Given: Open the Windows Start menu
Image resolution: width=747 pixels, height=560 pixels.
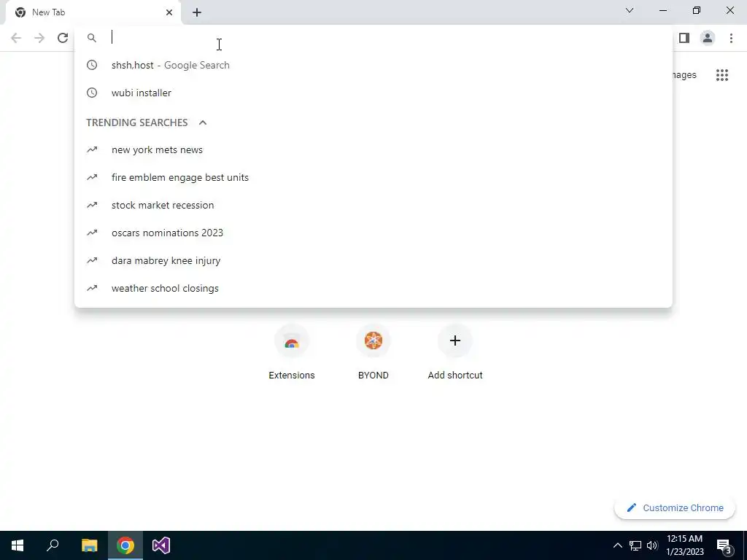Looking at the screenshot, I should [18, 545].
